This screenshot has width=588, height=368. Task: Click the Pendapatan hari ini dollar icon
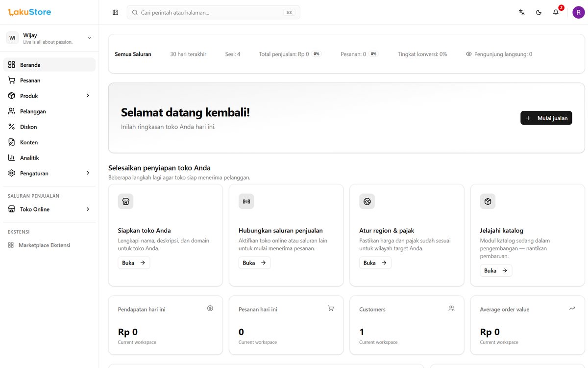[x=210, y=308]
